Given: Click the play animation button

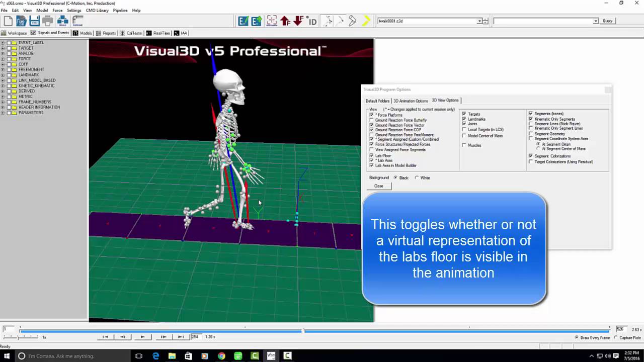Looking at the screenshot, I should tap(143, 337).
